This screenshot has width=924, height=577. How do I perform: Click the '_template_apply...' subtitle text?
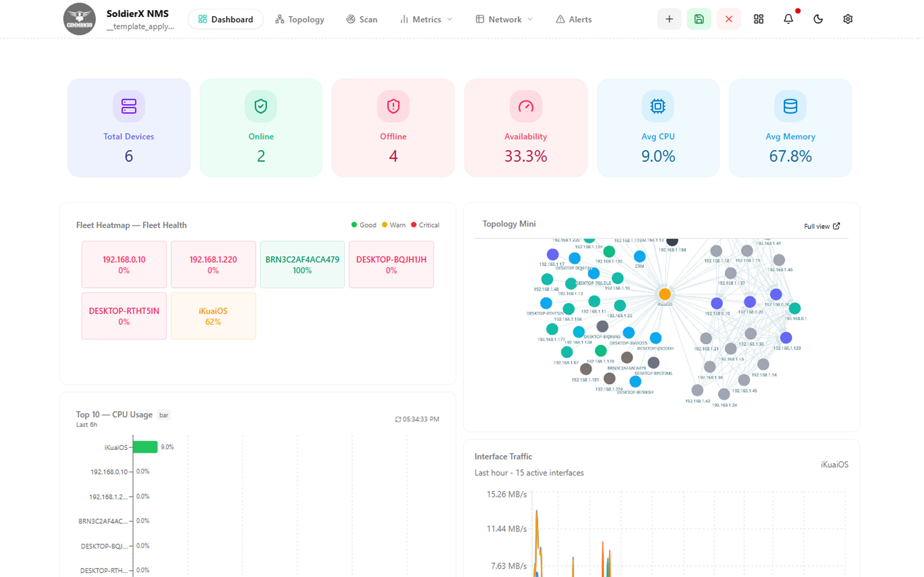point(140,26)
